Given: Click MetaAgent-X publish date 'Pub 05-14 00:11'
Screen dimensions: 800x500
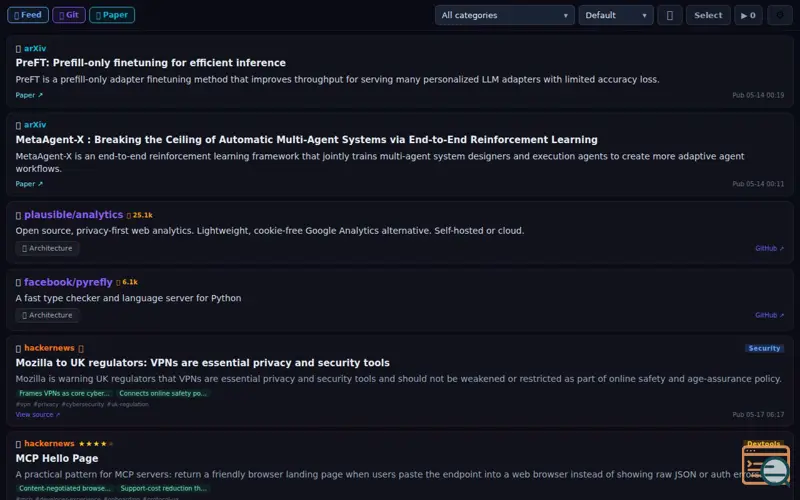Looking at the screenshot, I should coord(758,184).
